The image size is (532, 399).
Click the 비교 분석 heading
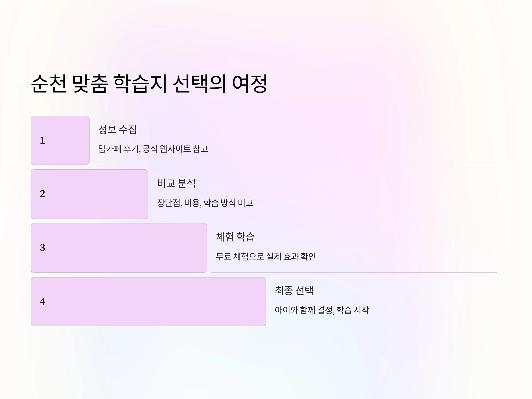tap(176, 183)
